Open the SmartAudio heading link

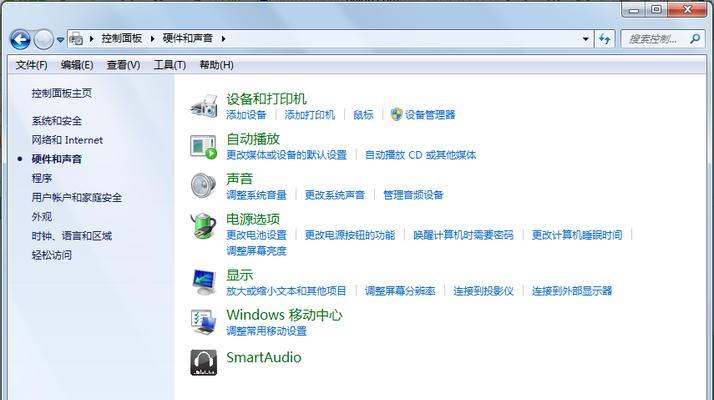pyautogui.click(x=264, y=357)
